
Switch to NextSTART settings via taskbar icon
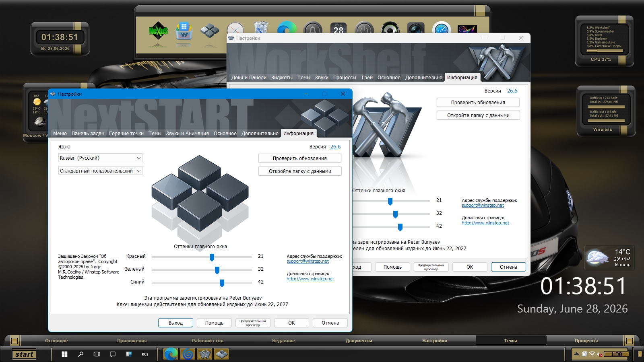[x=221, y=354]
